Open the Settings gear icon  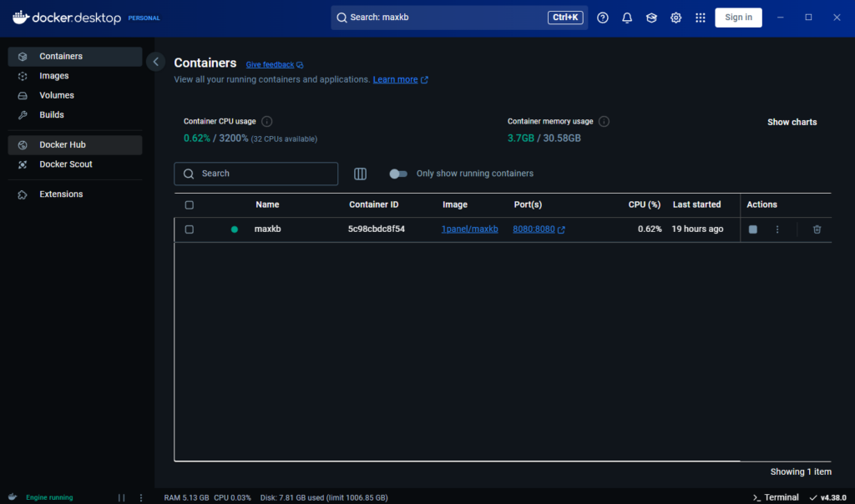point(676,18)
